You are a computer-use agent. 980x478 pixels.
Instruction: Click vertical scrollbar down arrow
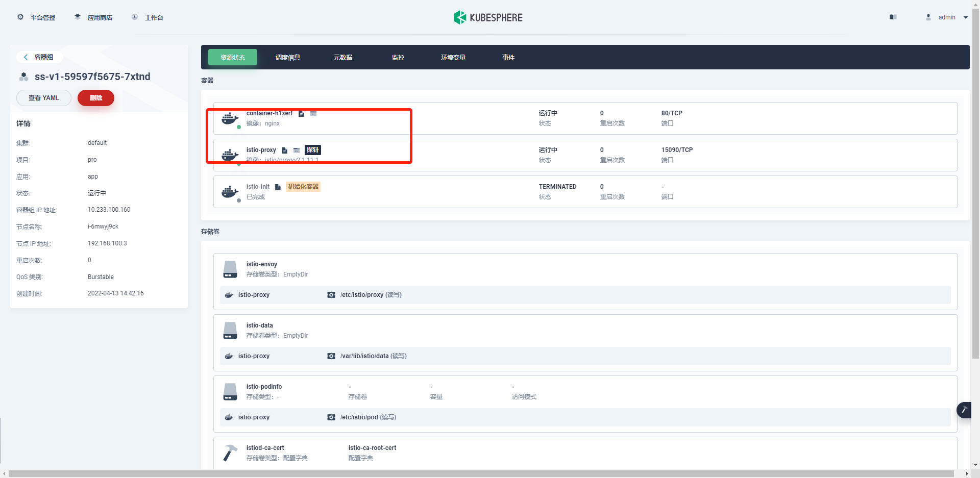976,465
